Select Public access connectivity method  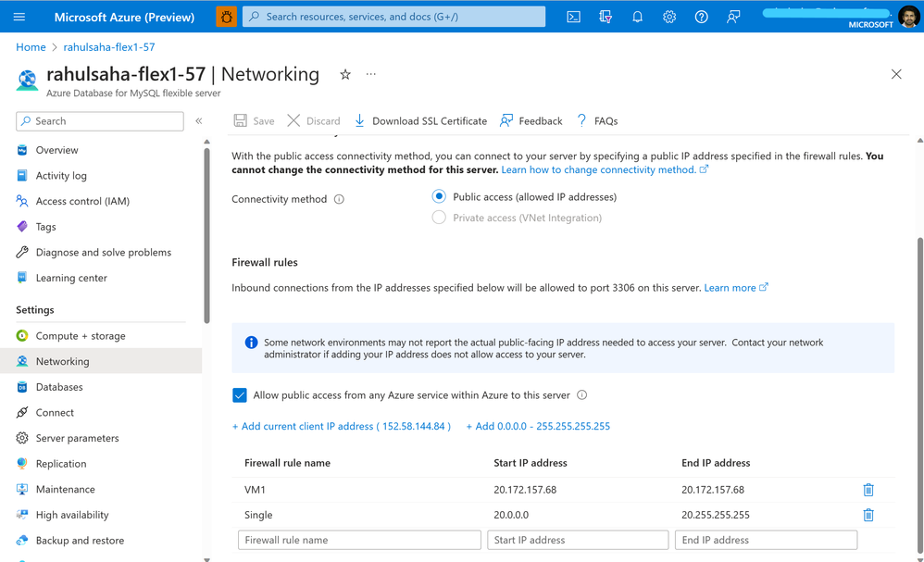click(439, 197)
